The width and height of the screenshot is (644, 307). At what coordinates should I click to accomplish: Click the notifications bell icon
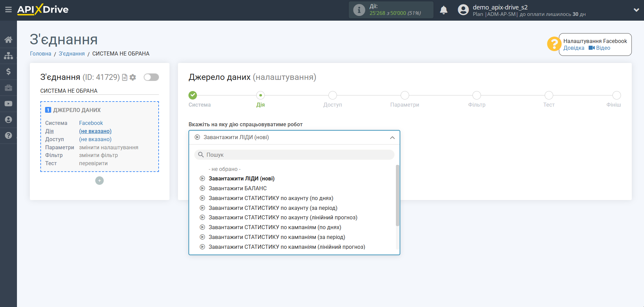(443, 10)
